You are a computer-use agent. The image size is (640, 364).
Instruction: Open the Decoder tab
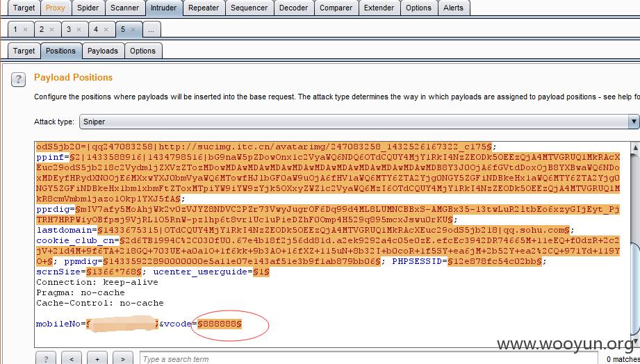tap(293, 8)
